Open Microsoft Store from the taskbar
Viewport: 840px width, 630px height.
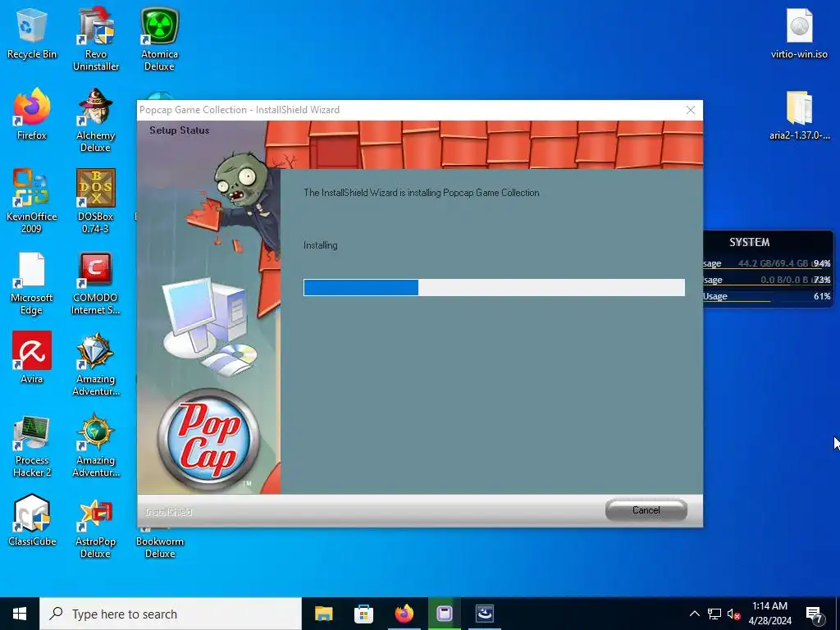tap(363, 614)
